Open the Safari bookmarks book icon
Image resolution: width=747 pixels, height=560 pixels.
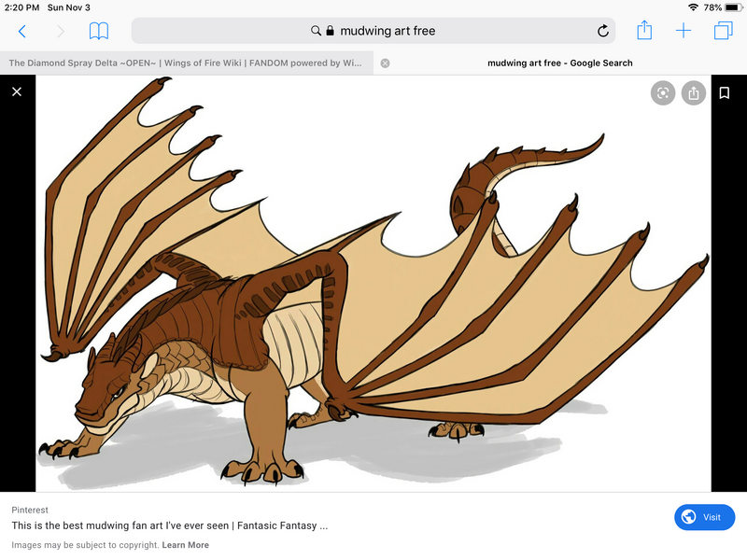(99, 31)
